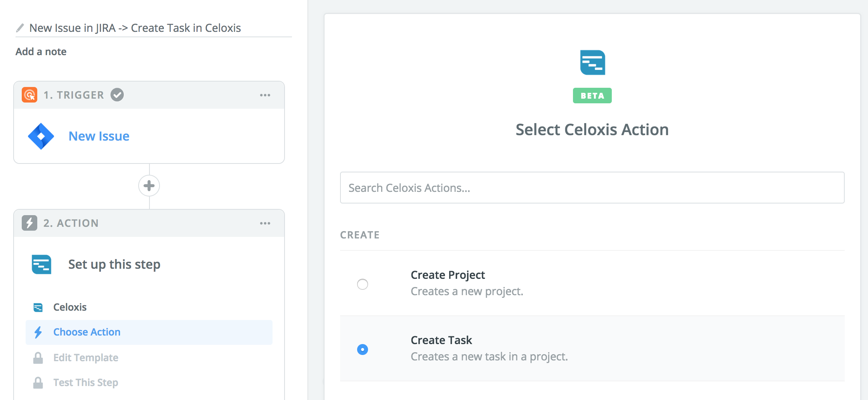Click the lightning bolt action step icon
Screen dimensions: 868x400
(30, 223)
